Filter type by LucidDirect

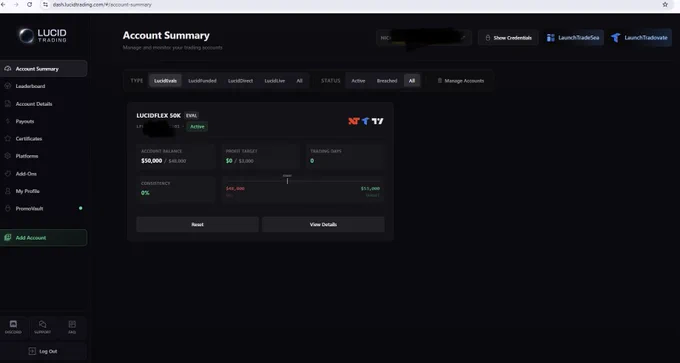click(240, 81)
